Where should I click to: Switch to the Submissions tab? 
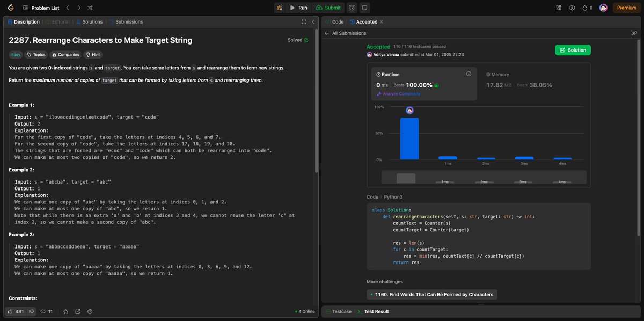[126, 22]
